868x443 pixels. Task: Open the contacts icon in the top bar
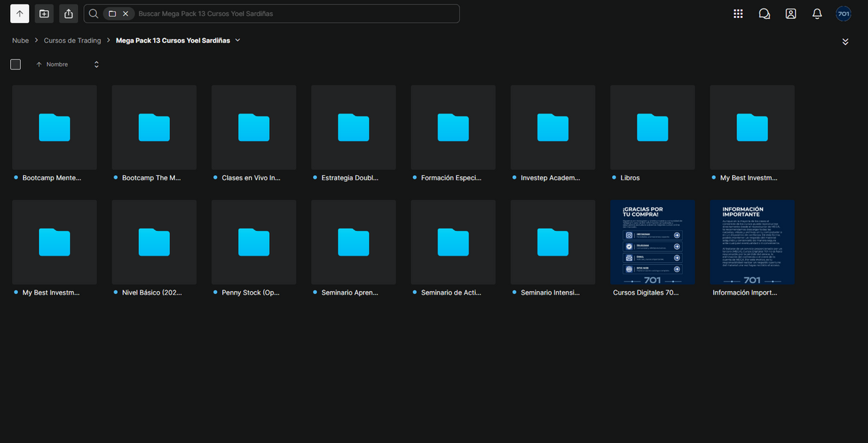pos(791,14)
